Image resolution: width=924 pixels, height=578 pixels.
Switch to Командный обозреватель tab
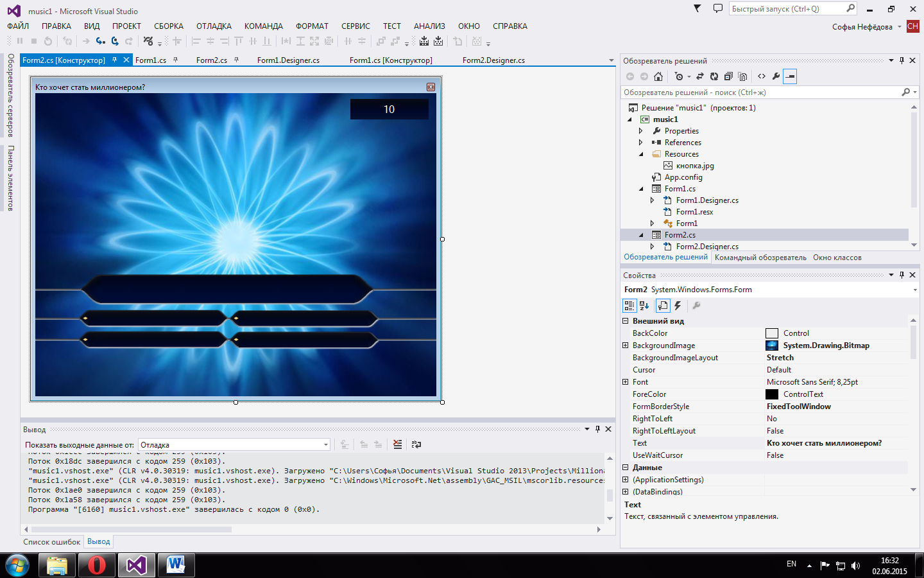(x=760, y=258)
